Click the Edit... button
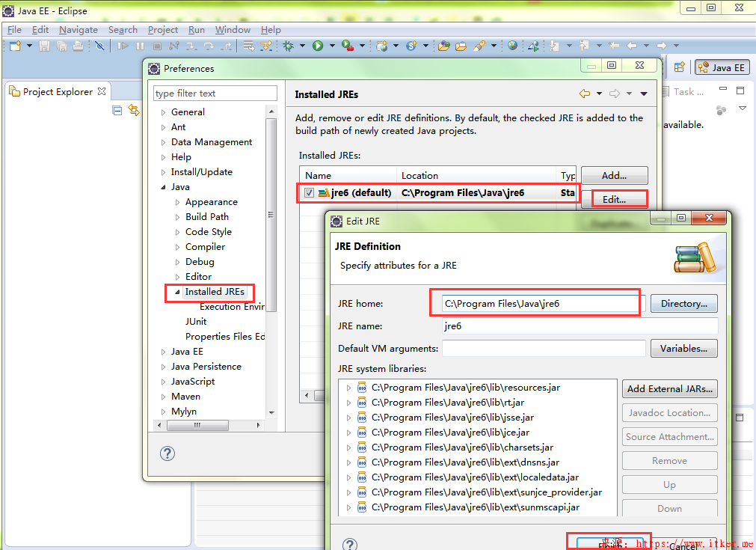The image size is (756, 550). 614,199
